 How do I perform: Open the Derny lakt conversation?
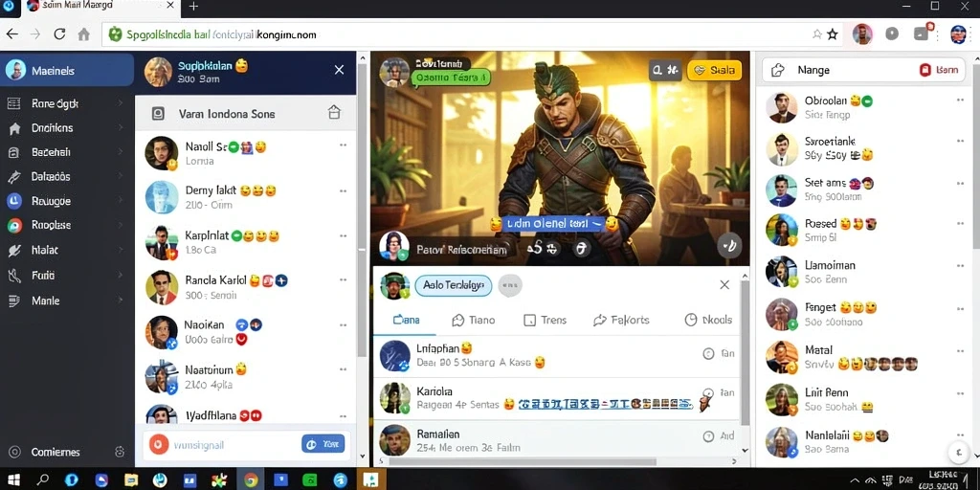[246, 197]
